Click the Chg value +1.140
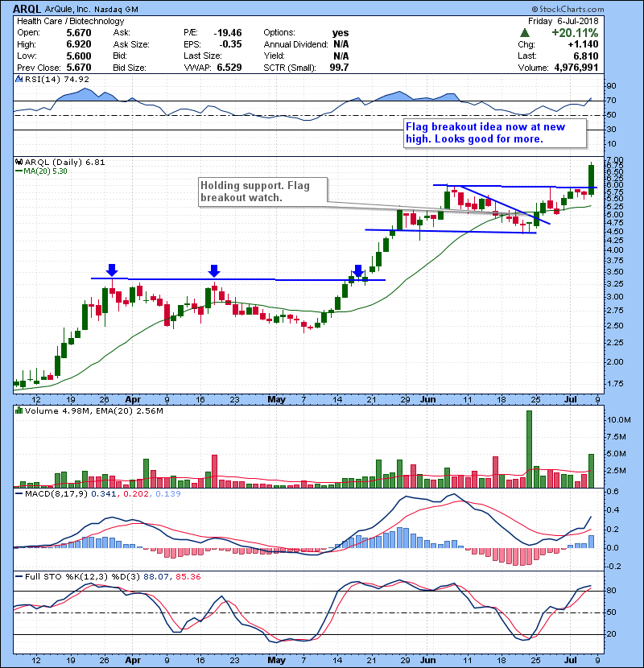Image resolution: width=644 pixels, height=668 pixels. (583, 44)
